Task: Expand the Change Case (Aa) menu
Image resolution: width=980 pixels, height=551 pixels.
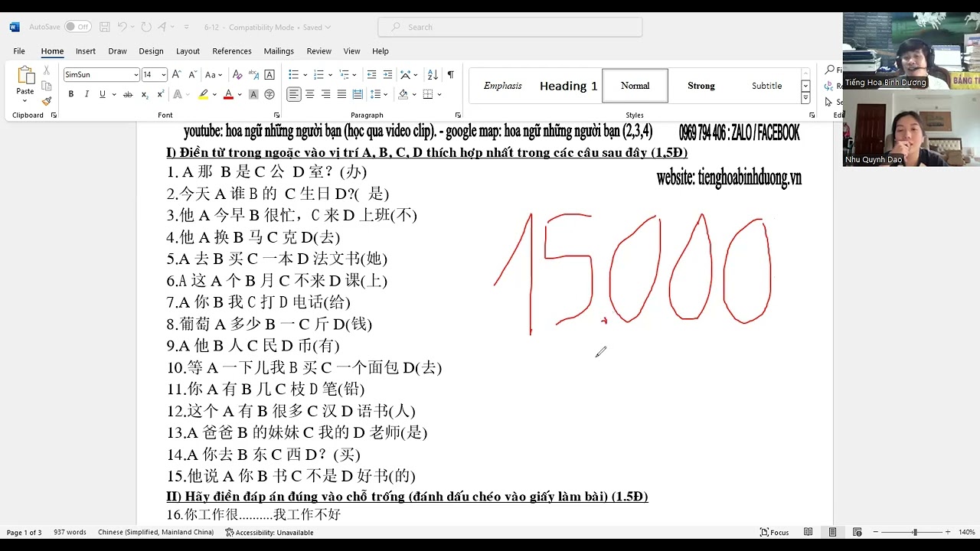Action: pos(214,74)
